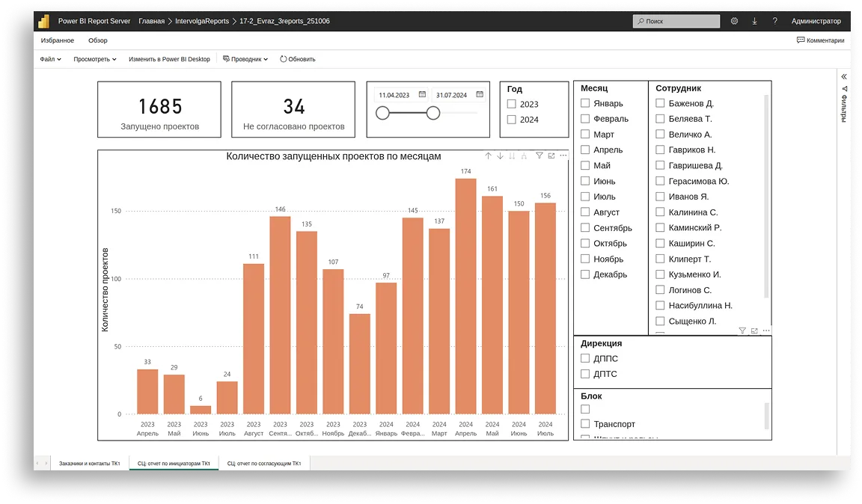Click the Поиск search field
This screenshot has width=862, height=504.
(676, 22)
